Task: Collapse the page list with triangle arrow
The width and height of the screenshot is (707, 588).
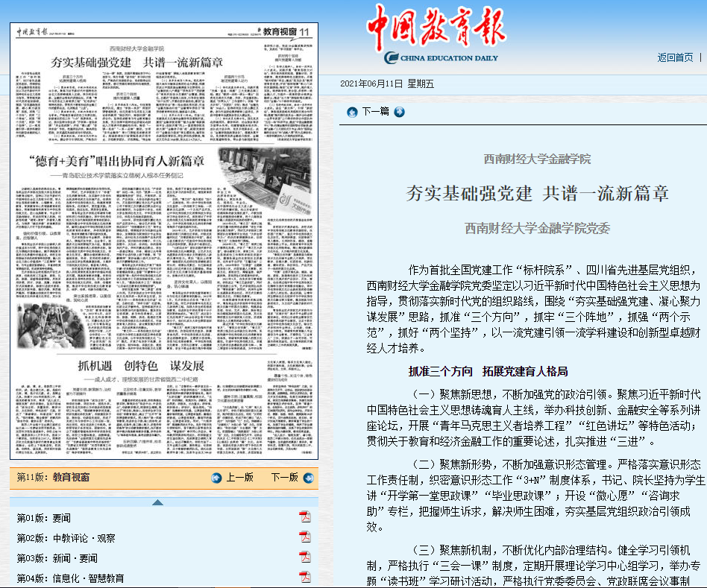Action: click(x=157, y=502)
